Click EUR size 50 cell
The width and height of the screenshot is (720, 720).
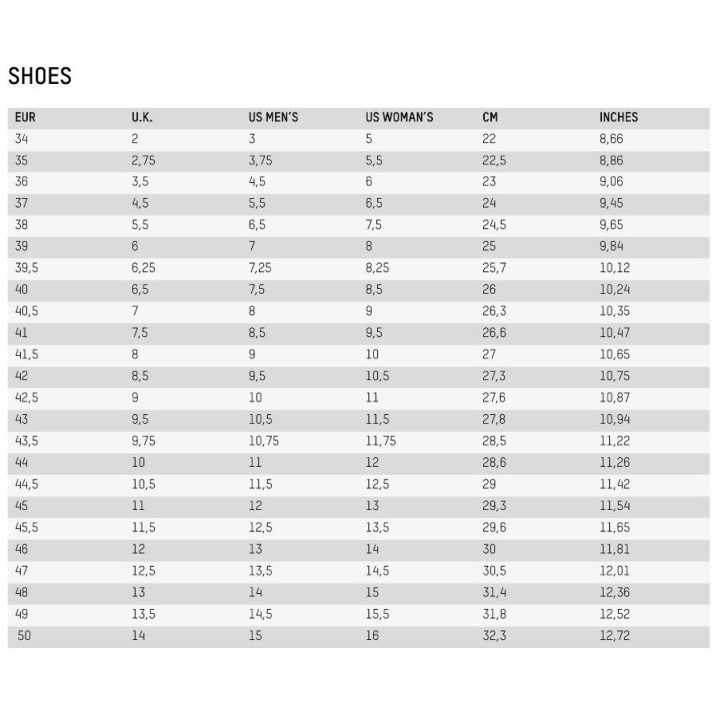[x=24, y=636]
